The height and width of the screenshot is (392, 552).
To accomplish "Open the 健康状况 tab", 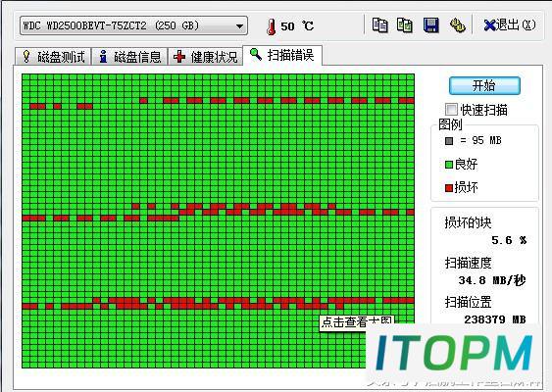I will [206, 56].
